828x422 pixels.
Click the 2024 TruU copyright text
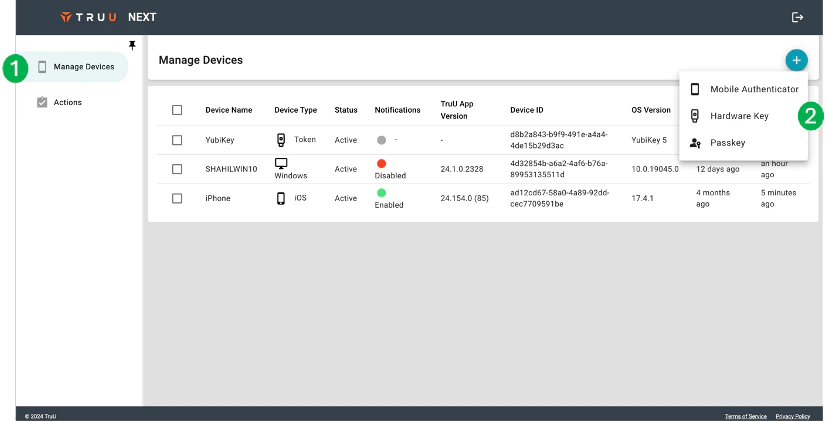pos(41,416)
